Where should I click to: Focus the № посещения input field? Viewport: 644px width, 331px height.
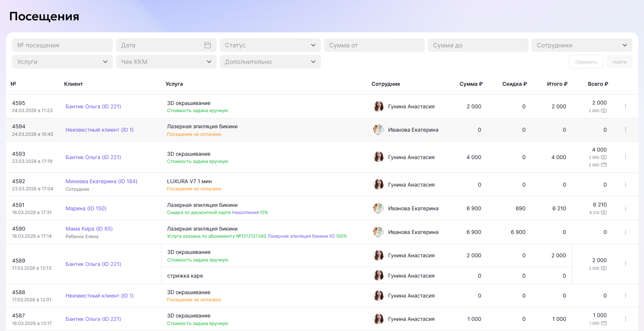coord(62,45)
